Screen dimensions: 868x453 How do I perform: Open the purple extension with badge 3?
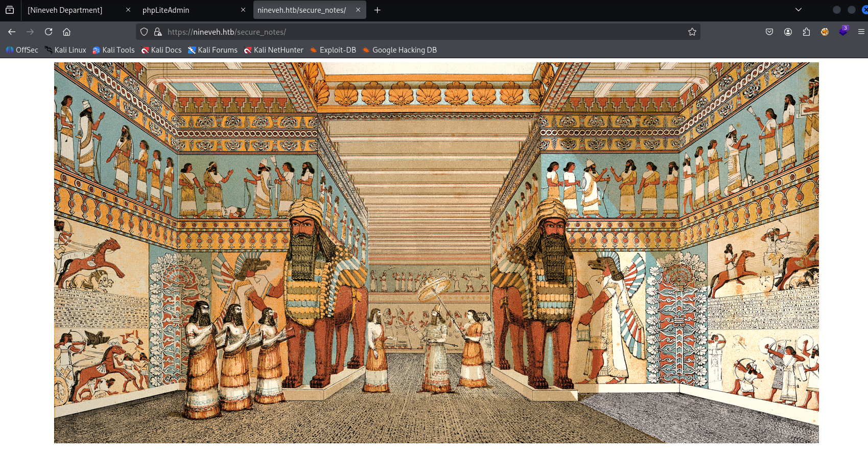coord(843,31)
